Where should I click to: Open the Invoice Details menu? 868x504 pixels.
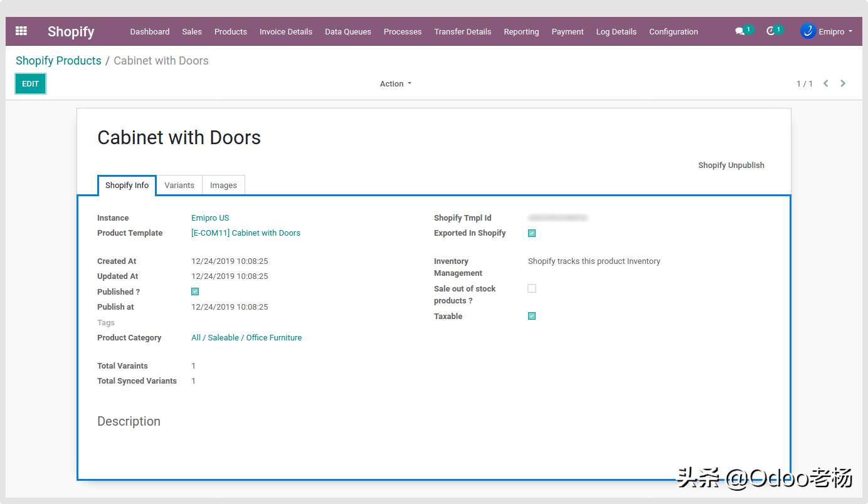(286, 31)
